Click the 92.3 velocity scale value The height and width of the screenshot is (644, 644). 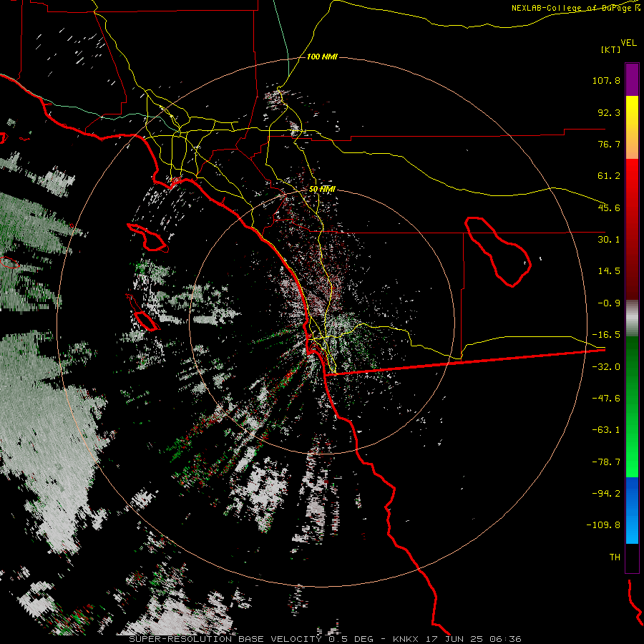pos(609,112)
